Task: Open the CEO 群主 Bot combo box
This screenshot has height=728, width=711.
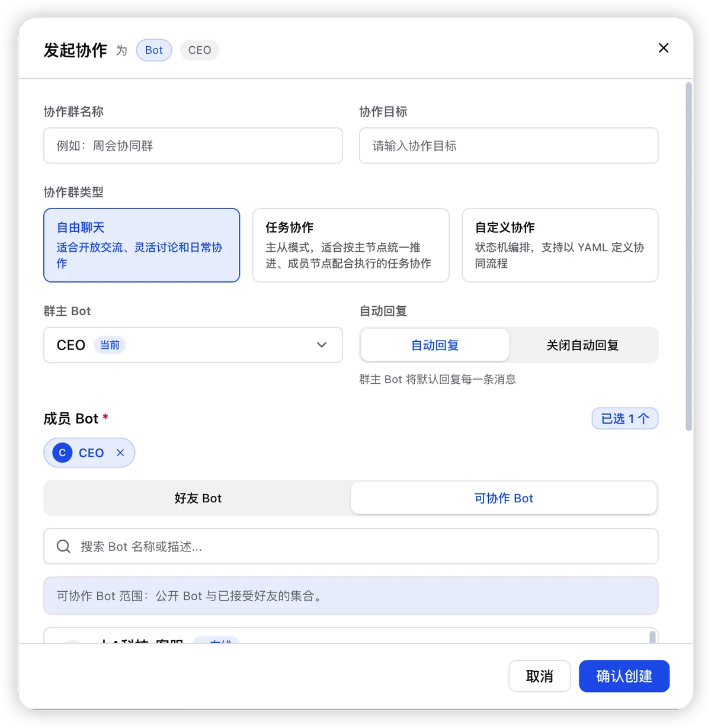Action: 193,345
